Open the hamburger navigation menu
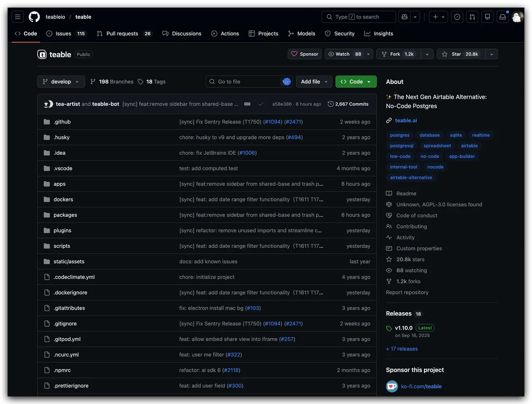 (x=17, y=17)
